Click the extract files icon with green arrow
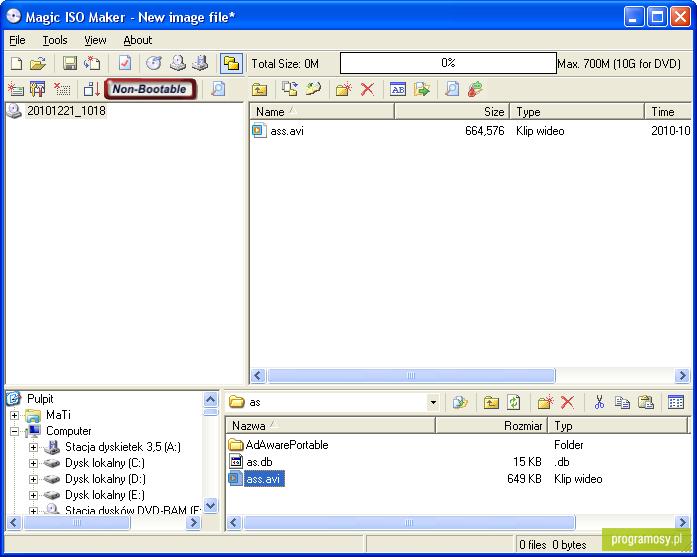697x557 pixels. click(421, 89)
